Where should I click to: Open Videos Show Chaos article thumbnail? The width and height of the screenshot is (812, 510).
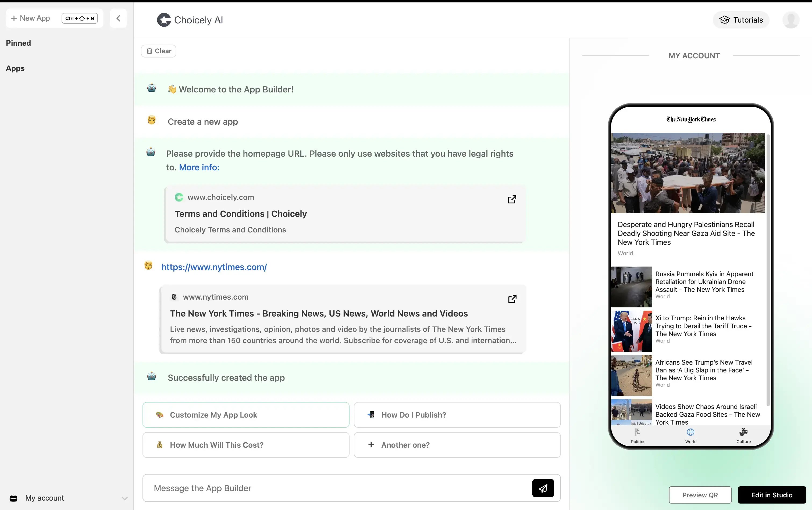[x=632, y=412]
